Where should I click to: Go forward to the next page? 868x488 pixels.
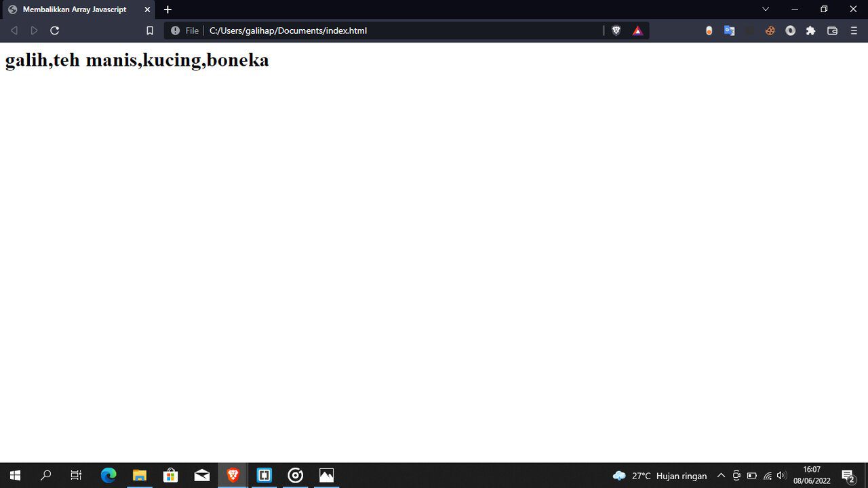34,30
